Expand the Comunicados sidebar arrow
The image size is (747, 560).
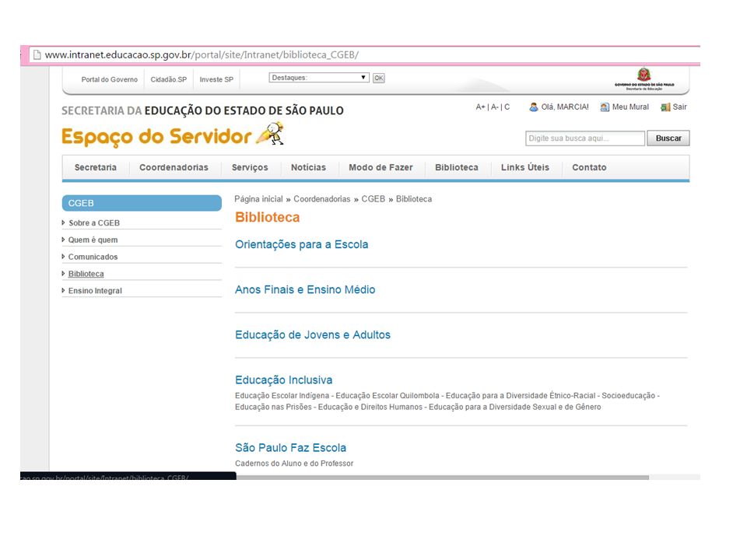(63, 256)
